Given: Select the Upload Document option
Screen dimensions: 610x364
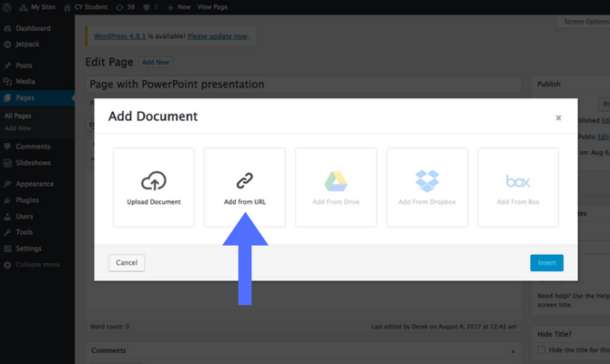Looking at the screenshot, I should coord(154,187).
